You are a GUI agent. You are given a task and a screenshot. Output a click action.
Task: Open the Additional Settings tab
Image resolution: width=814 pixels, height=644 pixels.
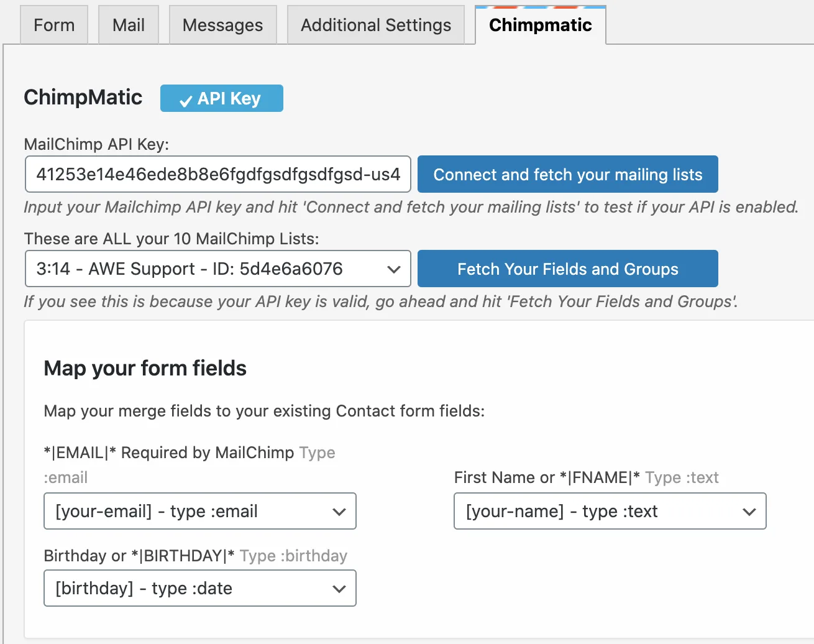(x=375, y=25)
